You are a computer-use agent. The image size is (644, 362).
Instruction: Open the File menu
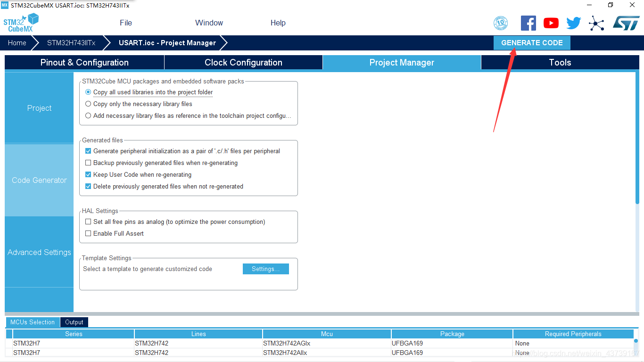126,23
